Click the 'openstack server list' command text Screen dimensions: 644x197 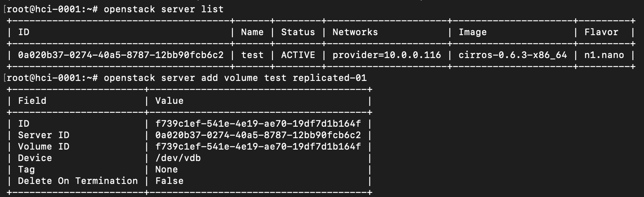click(x=163, y=9)
